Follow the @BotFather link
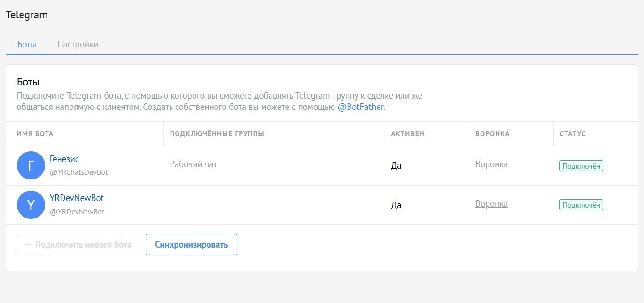This screenshot has height=303, width=644. point(361,107)
